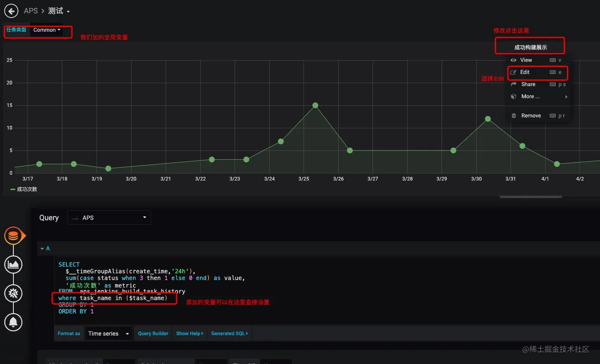Open the Alert bell icon
The height and width of the screenshot is (364, 600).
click(13, 322)
